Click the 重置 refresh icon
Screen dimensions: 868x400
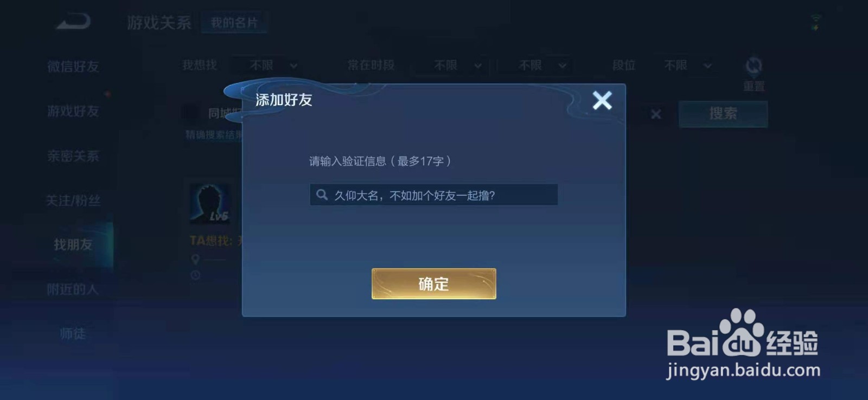[x=754, y=66]
